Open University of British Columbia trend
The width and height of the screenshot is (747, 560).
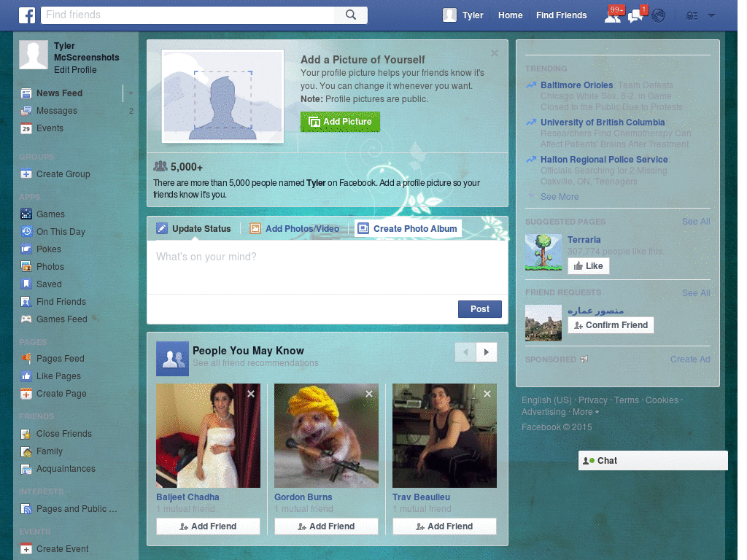tap(603, 122)
